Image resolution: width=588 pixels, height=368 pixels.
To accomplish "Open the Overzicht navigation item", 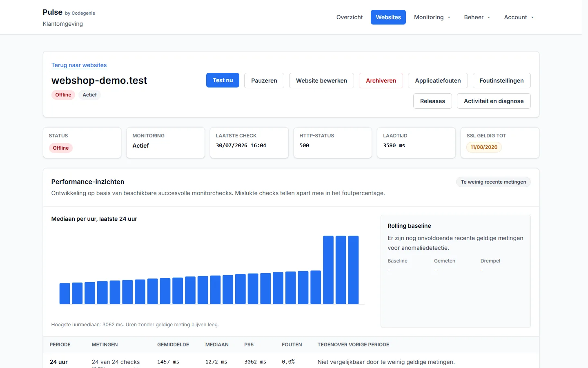I will pyautogui.click(x=350, y=17).
